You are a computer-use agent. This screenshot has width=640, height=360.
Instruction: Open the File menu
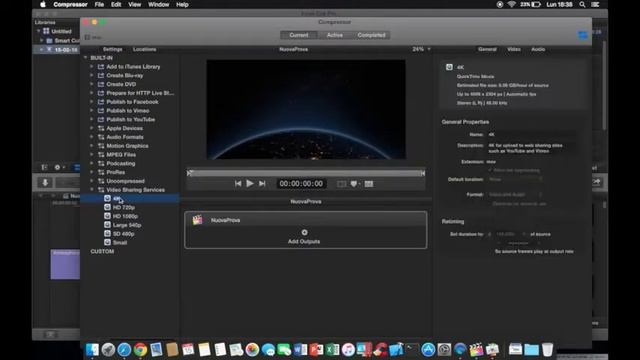[99, 4]
